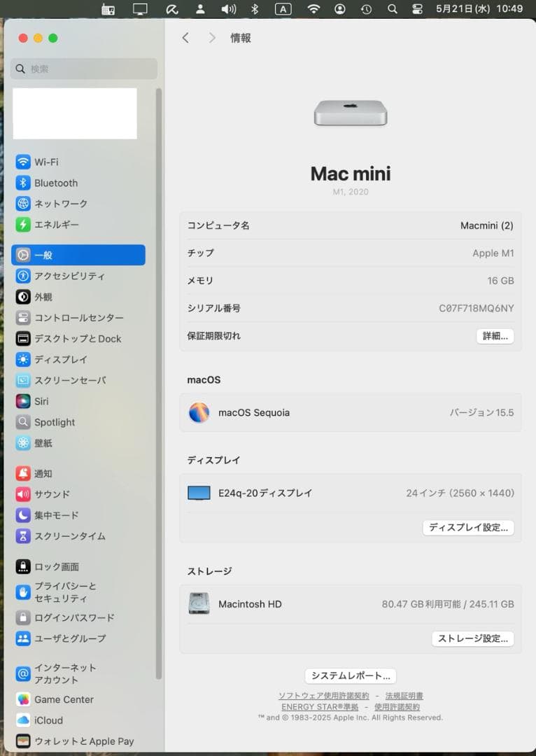
Task: Open the Time Machine menu bar icon
Action: 367,8
